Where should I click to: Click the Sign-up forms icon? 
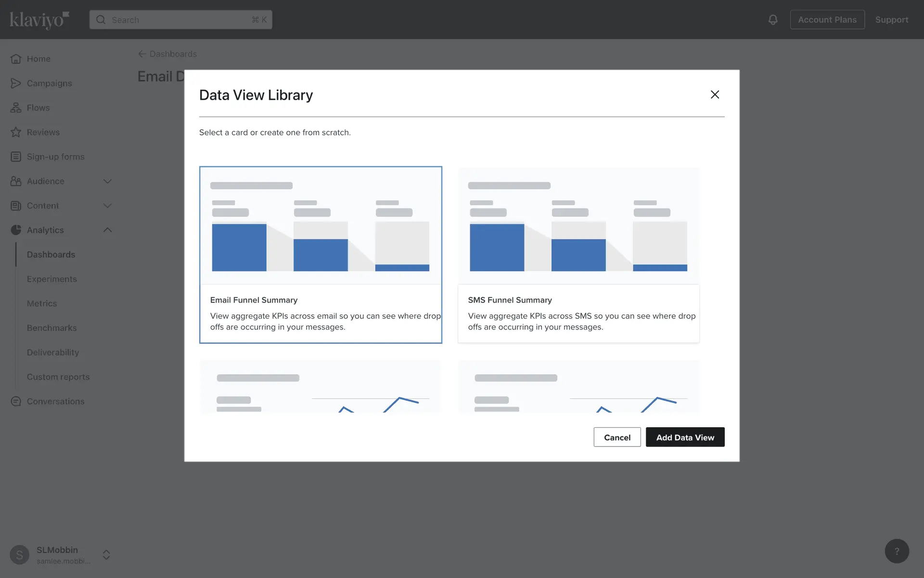tap(16, 157)
